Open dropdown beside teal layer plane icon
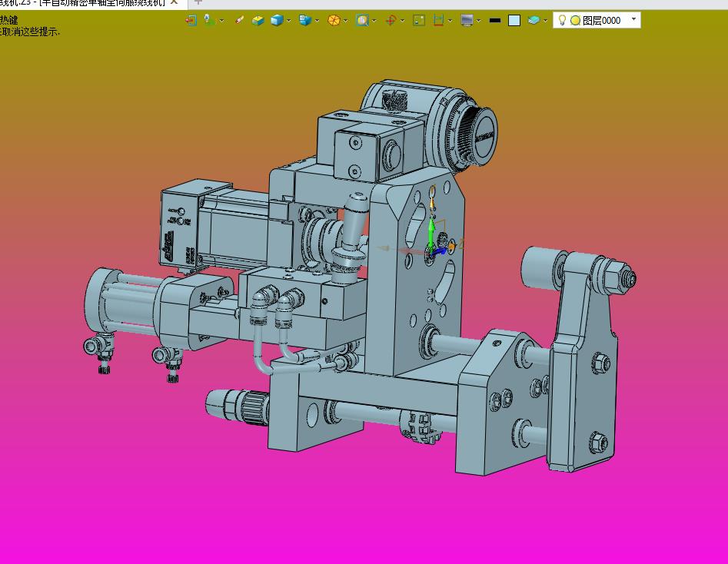The width and height of the screenshot is (728, 564). click(x=545, y=21)
